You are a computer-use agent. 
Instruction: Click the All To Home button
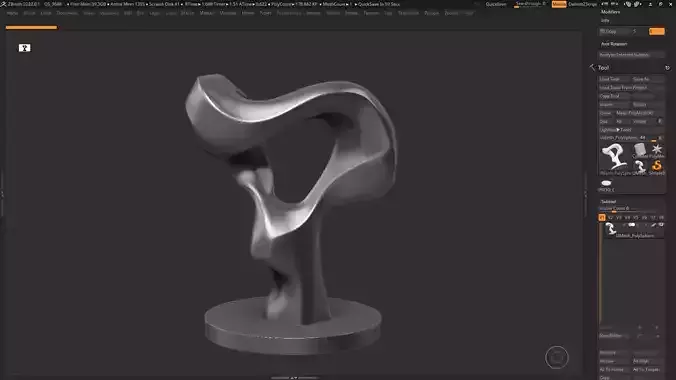[614, 370]
